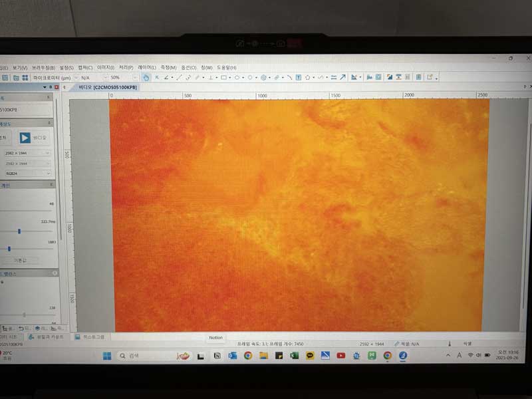Image resolution: width=532 pixels, height=399 pixels.
Task: Open the 이미지(I) menu
Action: (106, 68)
